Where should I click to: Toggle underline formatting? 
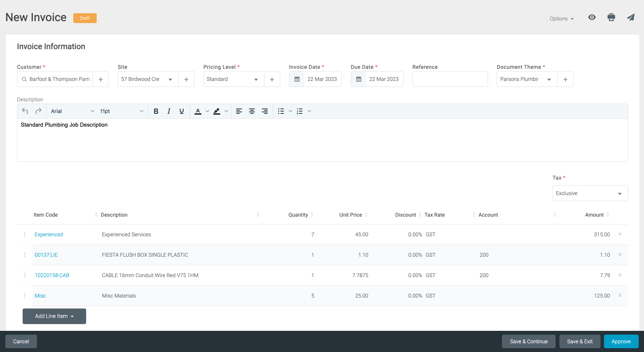coord(182,111)
